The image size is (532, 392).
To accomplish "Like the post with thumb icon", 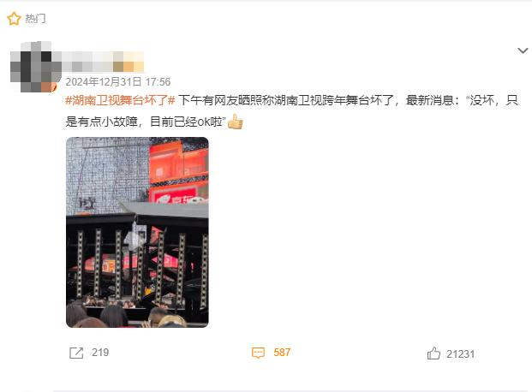I will pos(433,353).
